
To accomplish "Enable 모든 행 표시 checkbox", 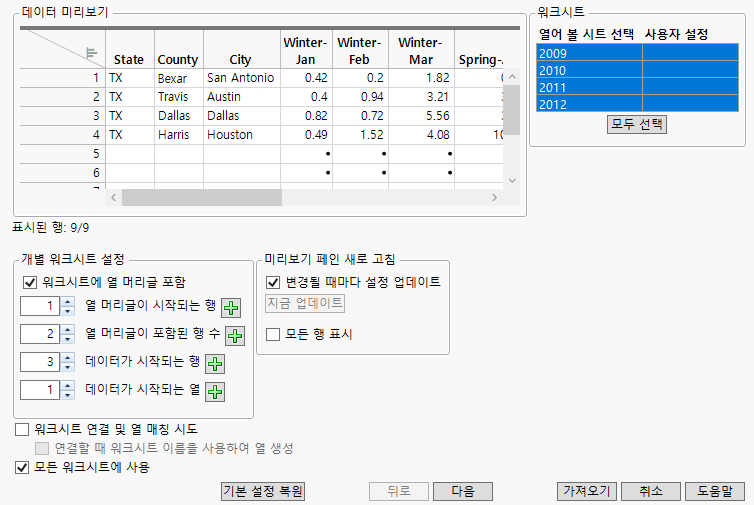I will pyautogui.click(x=273, y=334).
